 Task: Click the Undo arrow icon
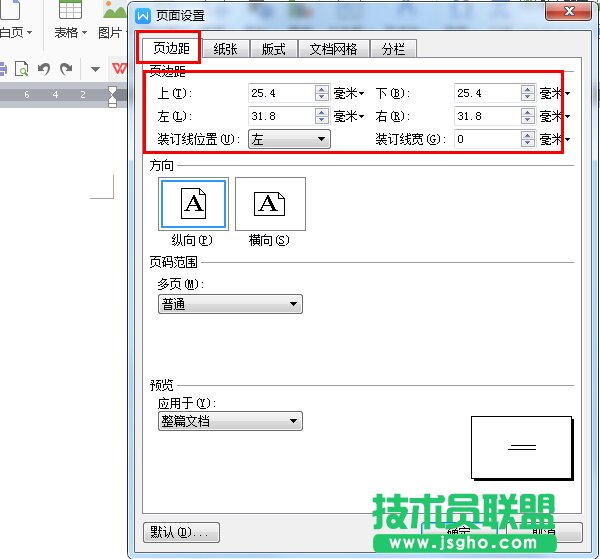(44, 69)
